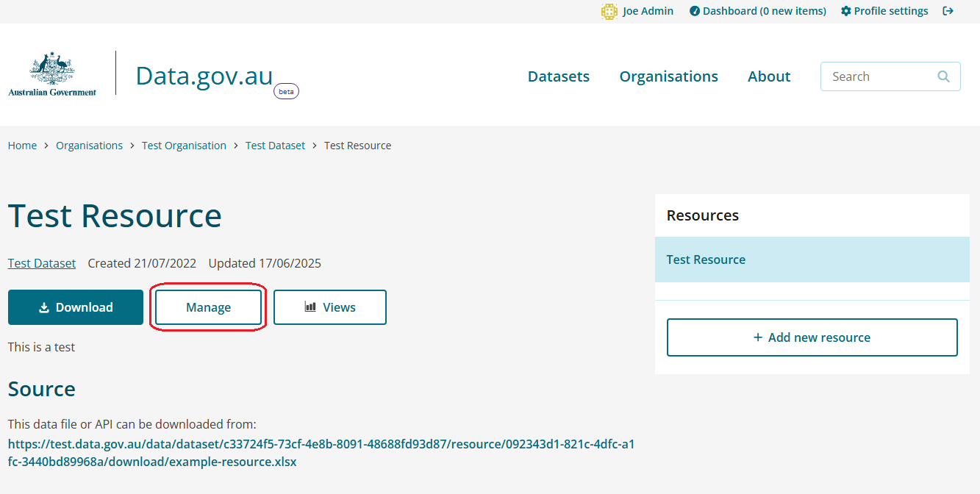Go to Organisations breadcrumb

[x=89, y=146]
